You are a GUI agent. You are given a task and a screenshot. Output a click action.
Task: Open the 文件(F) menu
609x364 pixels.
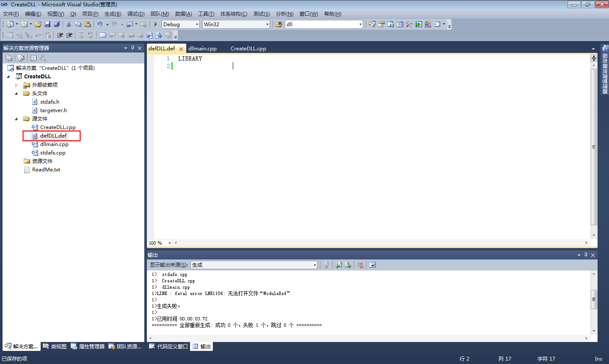click(11, 14)
